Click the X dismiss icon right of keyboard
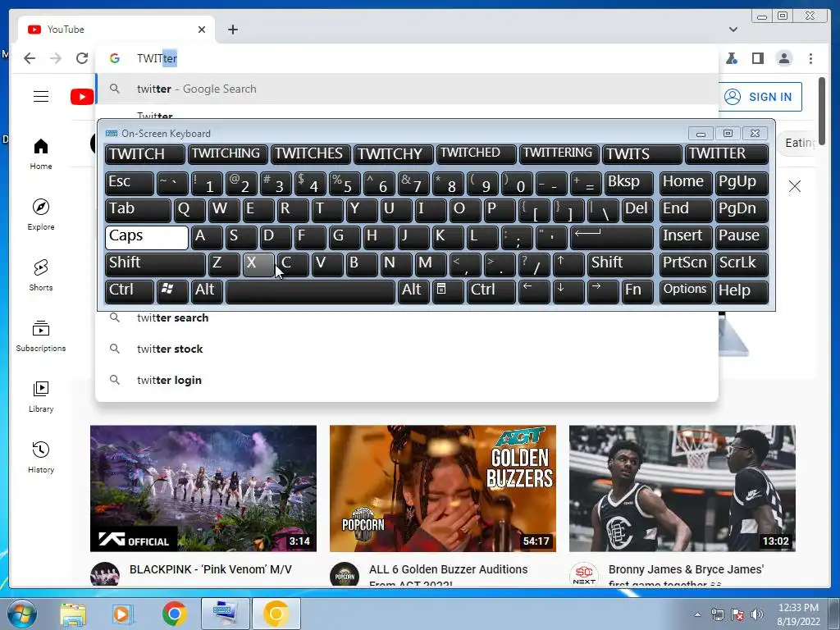 pos(795,186)
